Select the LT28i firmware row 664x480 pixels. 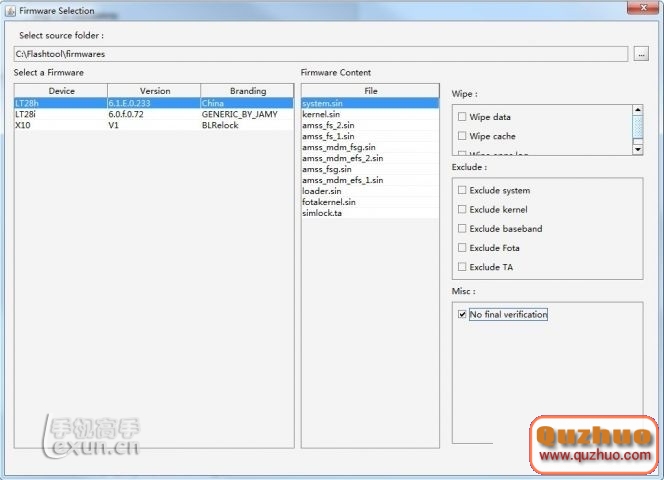[x=154, y=114]
